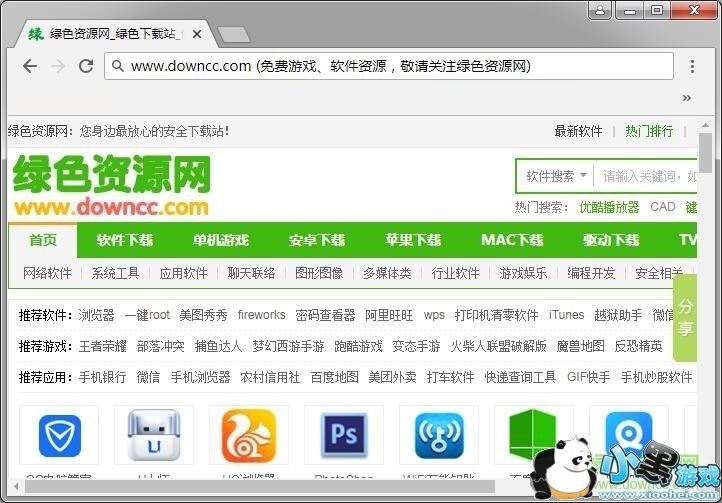Click the address bar URL field
This screenshot has height=503, width=722.
(389, 66)
